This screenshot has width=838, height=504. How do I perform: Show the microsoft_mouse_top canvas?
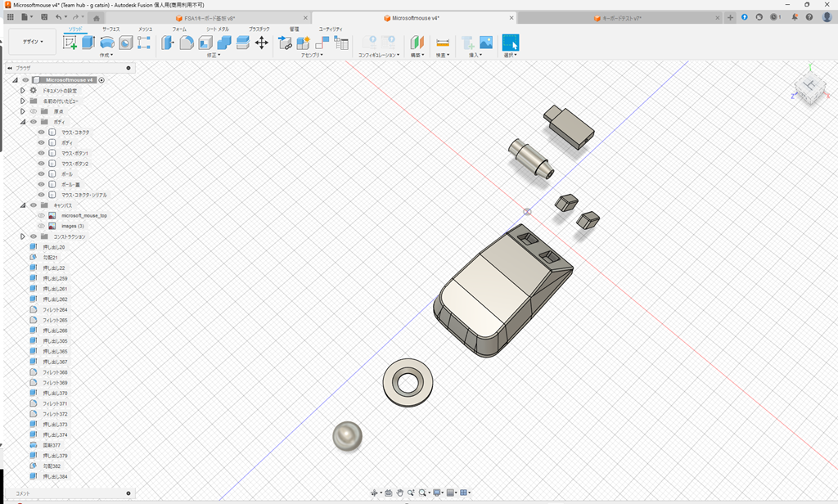[x=41, y=215]
